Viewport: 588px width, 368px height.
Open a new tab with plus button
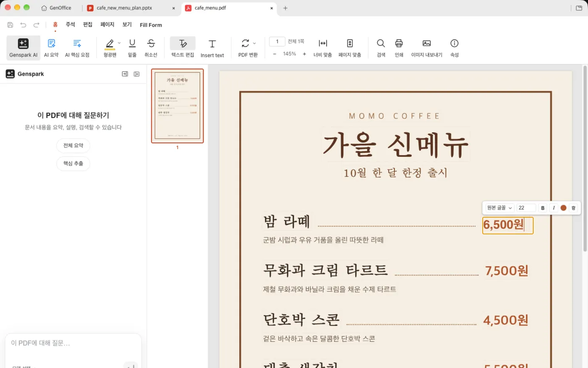(285, 8)
